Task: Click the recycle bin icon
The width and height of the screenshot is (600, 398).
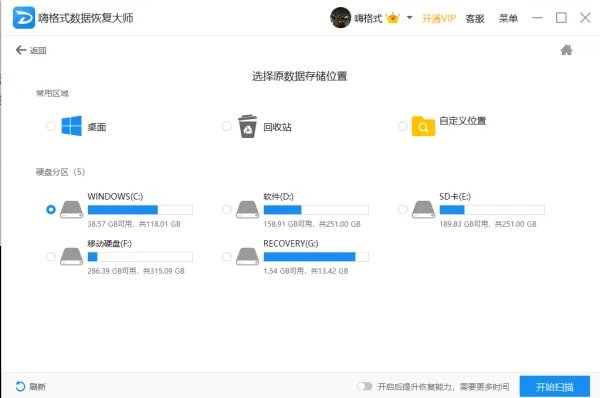Action: [x=247, y=126]
